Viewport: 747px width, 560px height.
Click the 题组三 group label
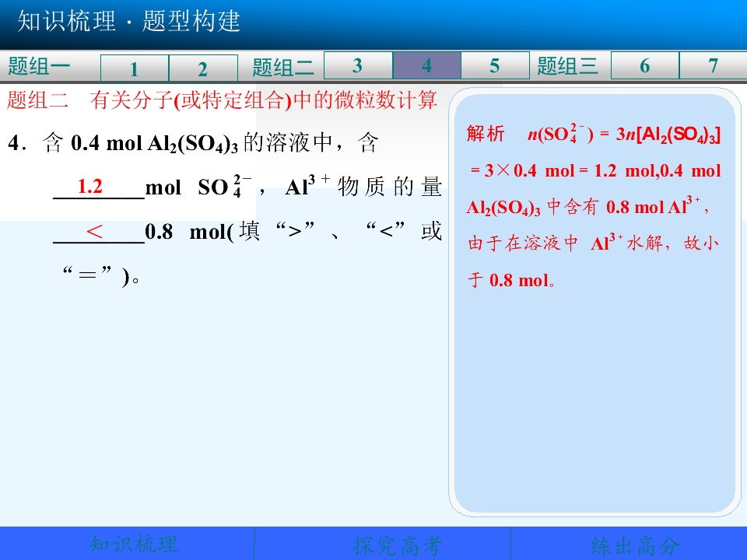pos(567,65)
